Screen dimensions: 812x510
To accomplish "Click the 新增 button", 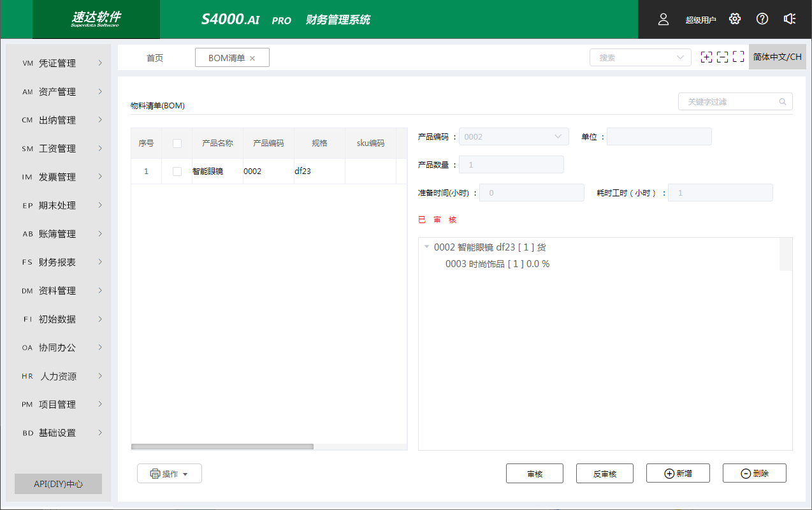I will click(x=678, y=474).
